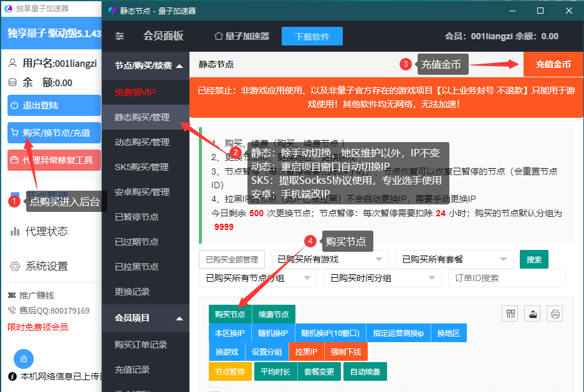
Task: Click the 随机换IP(10窗口) button
Action: (x=330, y=333)
